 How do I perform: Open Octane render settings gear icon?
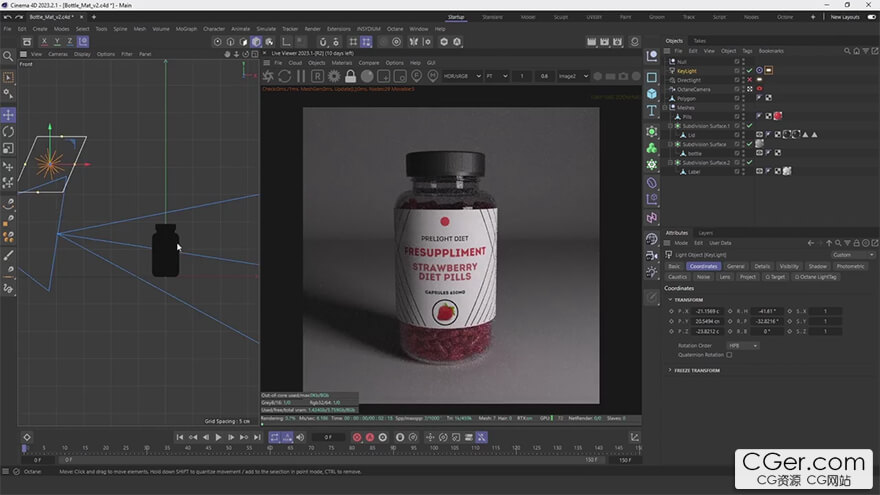coord(334,76)
